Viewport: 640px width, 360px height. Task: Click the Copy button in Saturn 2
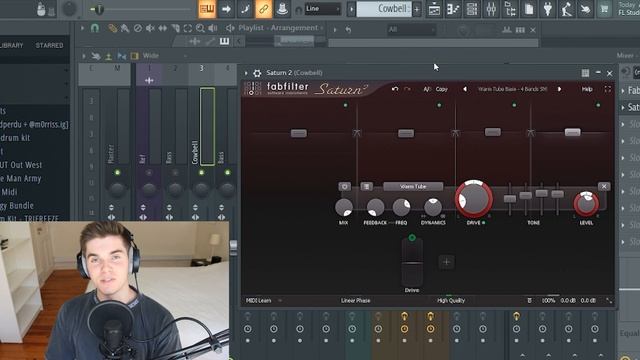pyautogui.click(x=441, y=89)
